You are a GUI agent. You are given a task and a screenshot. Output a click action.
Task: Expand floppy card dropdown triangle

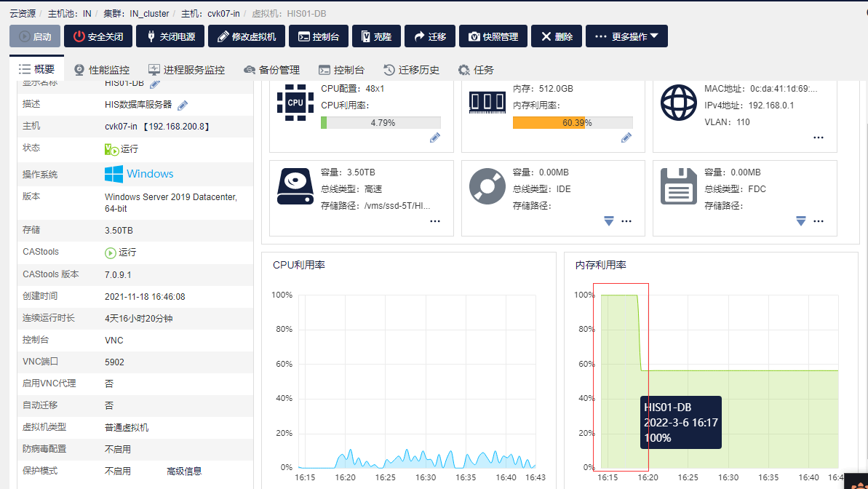(801, 221)
